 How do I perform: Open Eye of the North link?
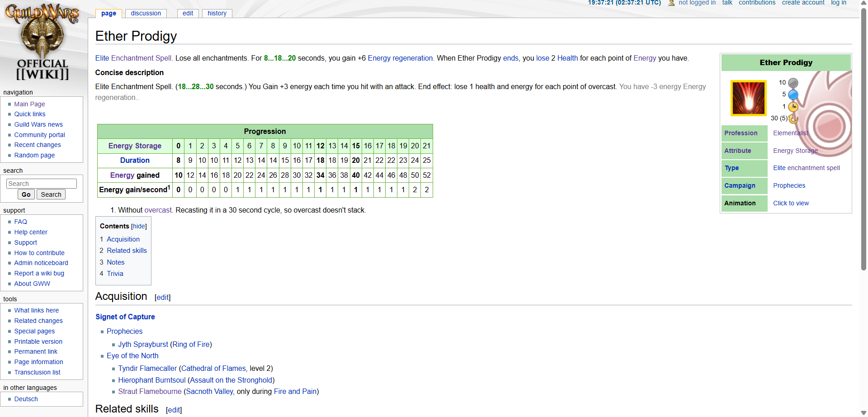(132, 355)
